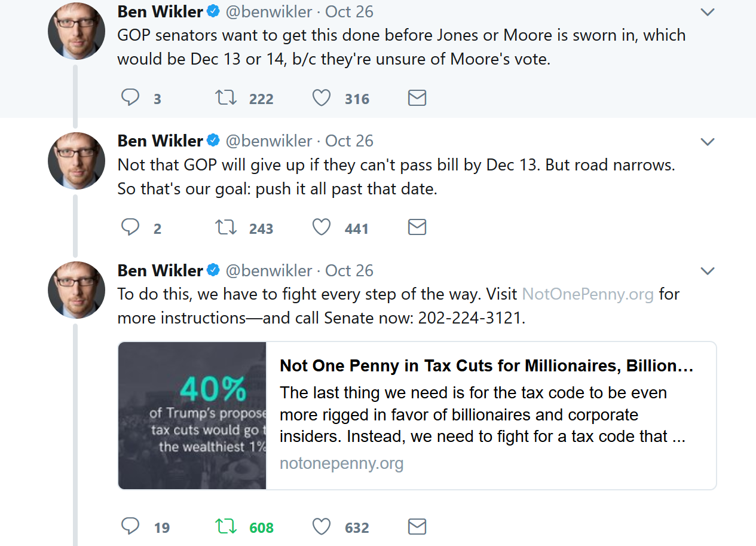Screen dimensions: 756x546
Task: Share the call Senate tweet via message
Action: tap(417, 526)
